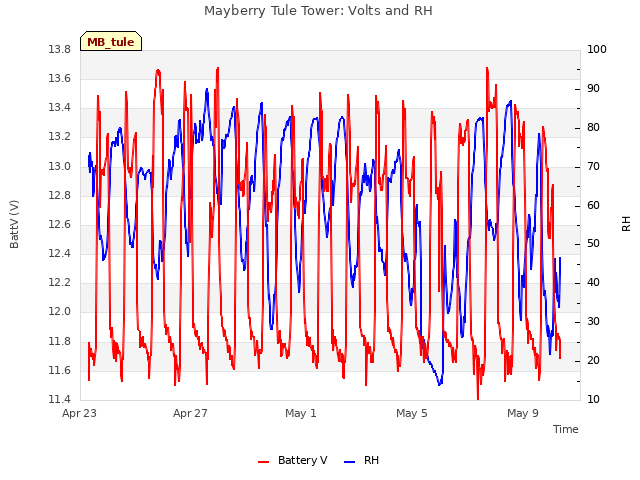Click the 70 right axis value
640x480 pixels.
[x=593, y=167]
